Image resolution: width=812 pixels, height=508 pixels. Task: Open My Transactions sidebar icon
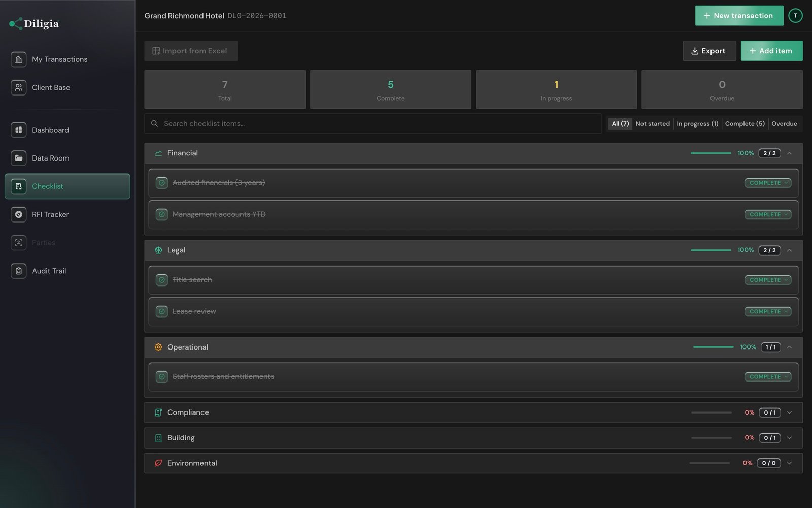19,59
